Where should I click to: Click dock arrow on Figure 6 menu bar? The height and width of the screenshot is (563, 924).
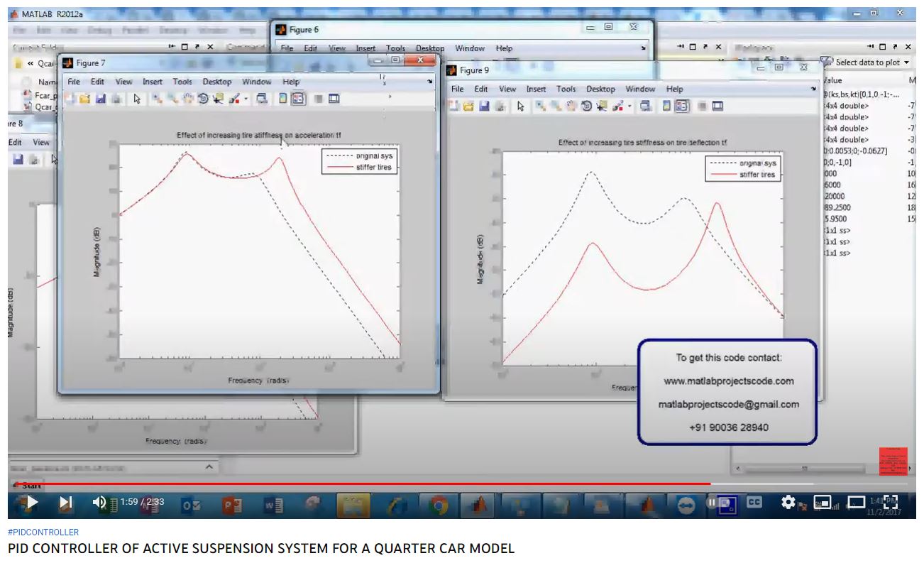(x=644, y=48)
